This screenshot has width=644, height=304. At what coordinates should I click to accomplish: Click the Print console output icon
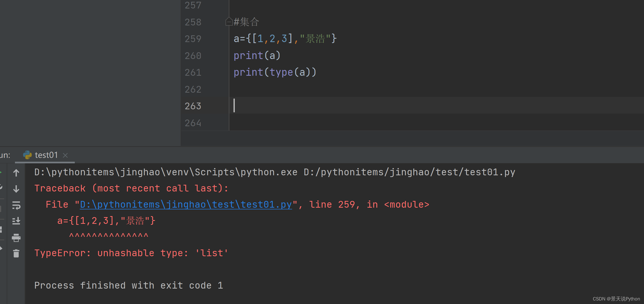coord(16,238)
